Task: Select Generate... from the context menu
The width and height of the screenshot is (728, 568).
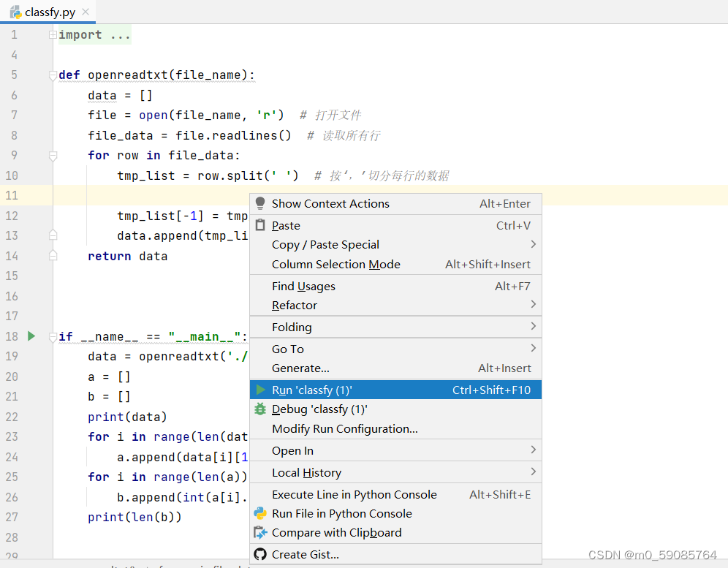Action: (x=303, y=368)
